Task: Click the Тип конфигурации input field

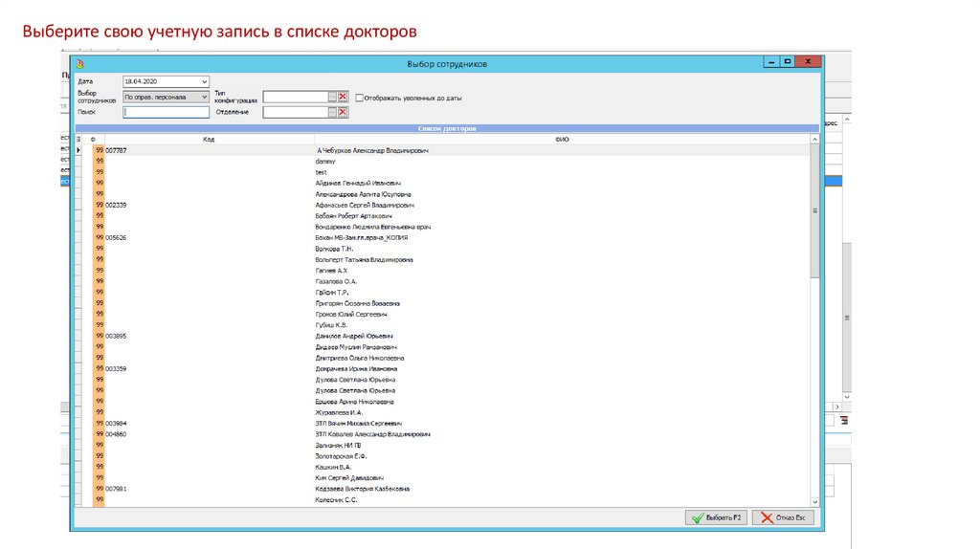Action: (296, 97)
